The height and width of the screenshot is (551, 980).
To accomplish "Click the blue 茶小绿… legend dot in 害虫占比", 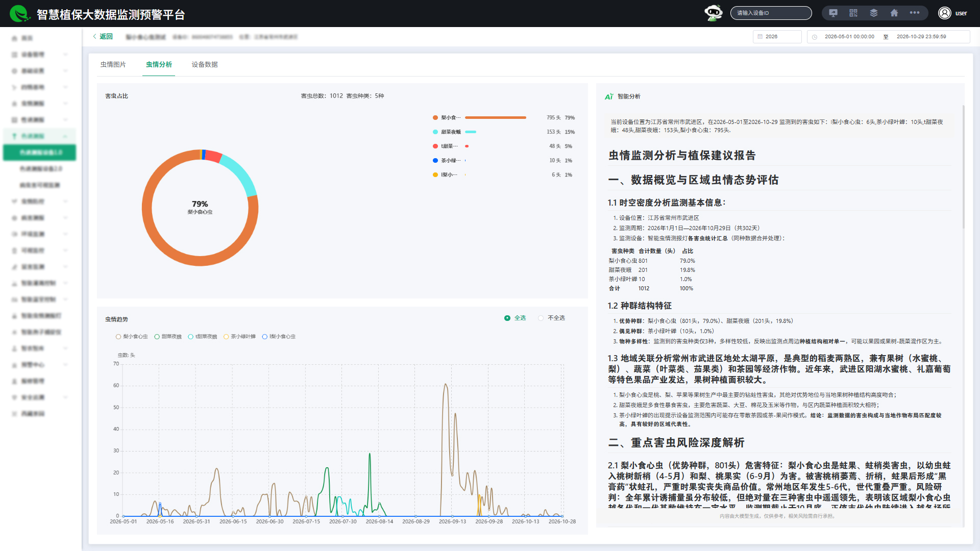I will pyautogui.click(x=435, y=161).
